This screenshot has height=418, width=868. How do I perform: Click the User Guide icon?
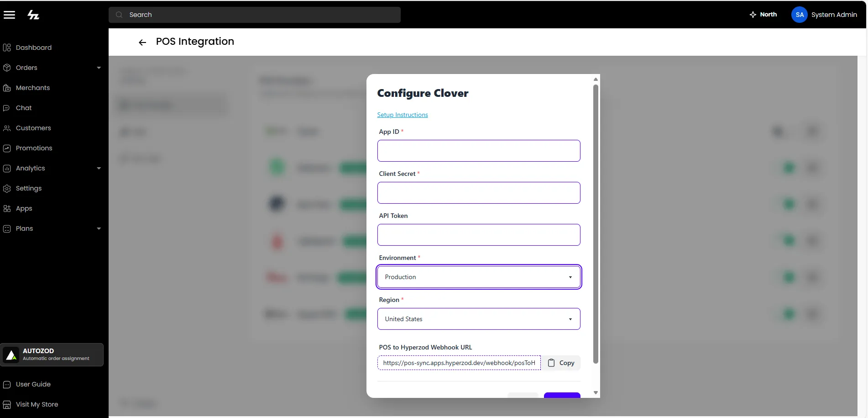[7, 384]
